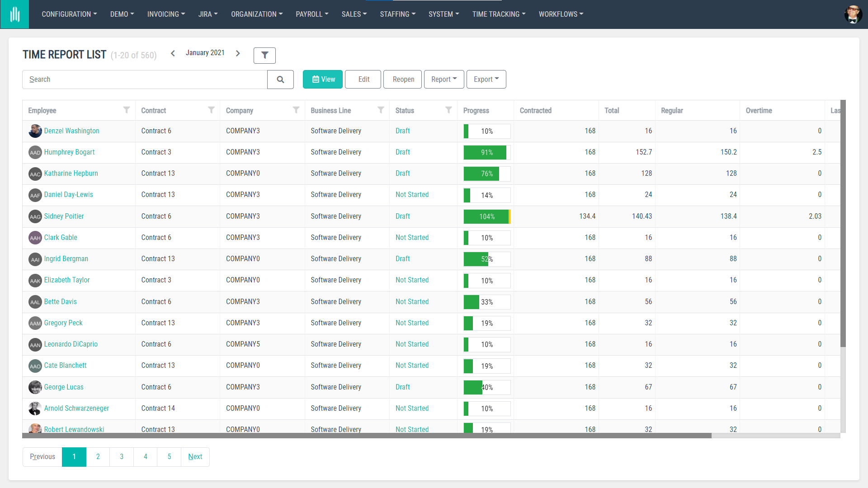This screenshot has height=488, width=868.
Task: Expand the Export dropdown button
Action: click(486, 80)
